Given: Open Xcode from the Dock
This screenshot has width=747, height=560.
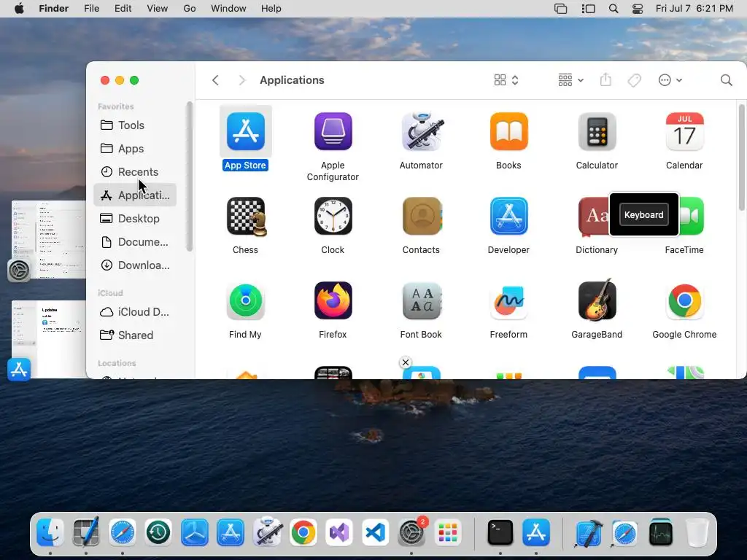Looking at the screenshot, I should pyautogui.click(x=589, y=532).
